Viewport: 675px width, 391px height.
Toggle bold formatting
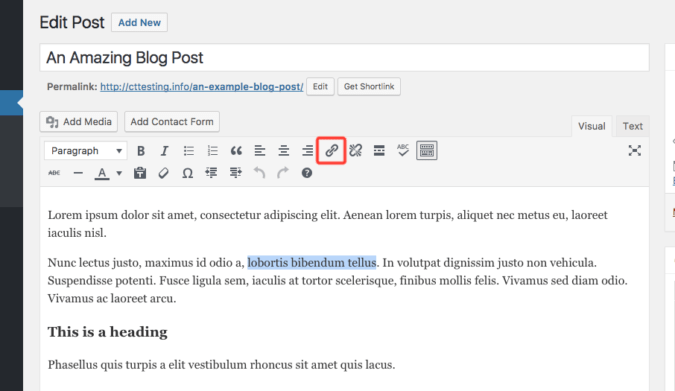pos(140,151)
